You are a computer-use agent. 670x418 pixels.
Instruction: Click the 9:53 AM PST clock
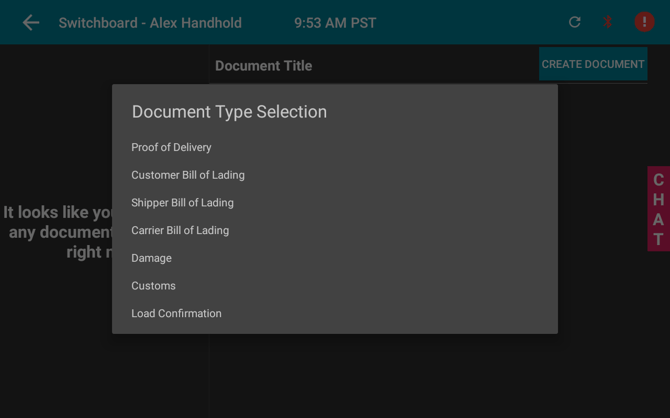(335, 23)
